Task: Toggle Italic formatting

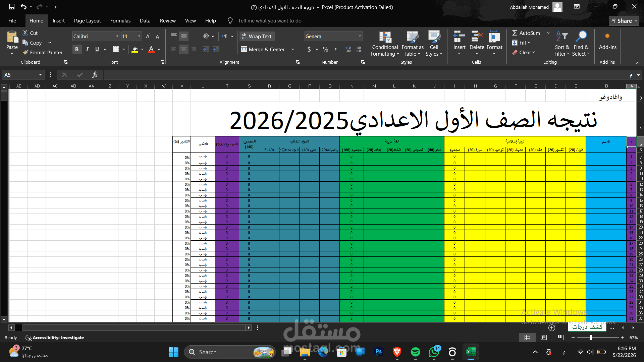Action: pos(87,49)
